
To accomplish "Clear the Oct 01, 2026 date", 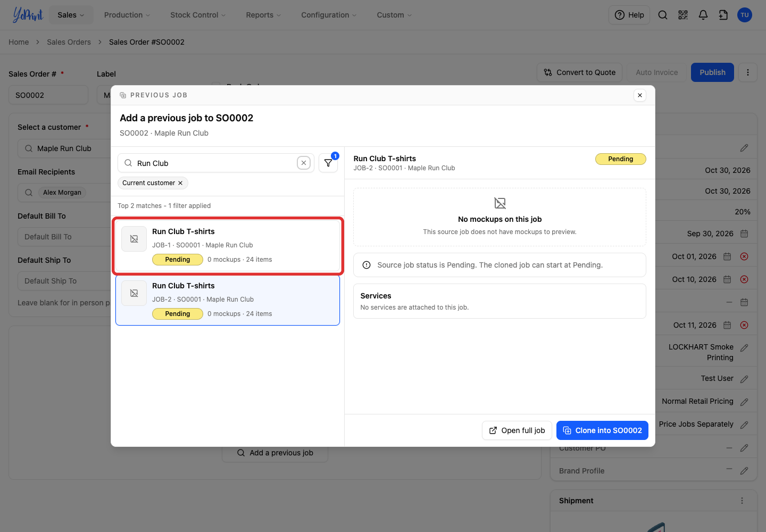I will click(744, 256).
